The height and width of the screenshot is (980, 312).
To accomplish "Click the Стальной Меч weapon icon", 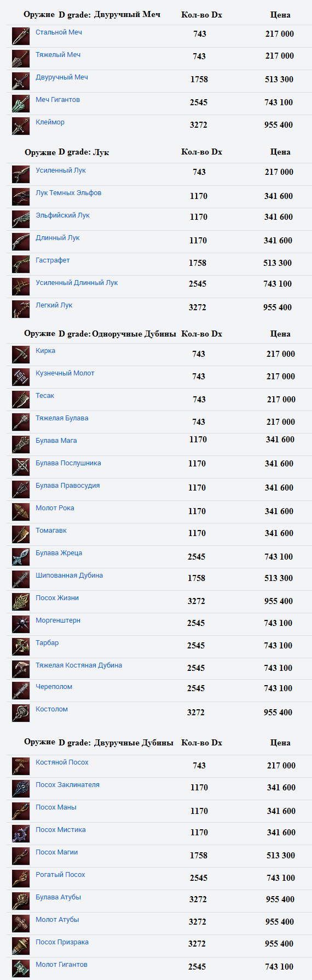I will (x=21, y=36).
